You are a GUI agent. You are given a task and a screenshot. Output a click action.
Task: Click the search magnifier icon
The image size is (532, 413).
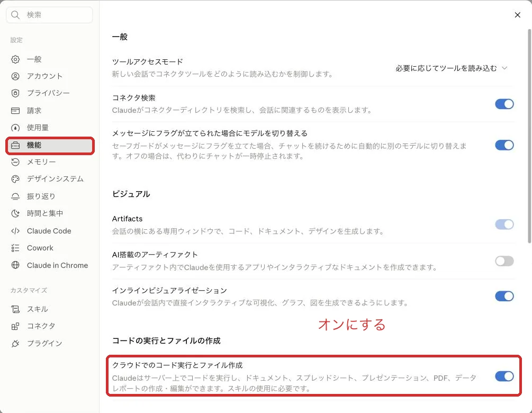(15, 15)
